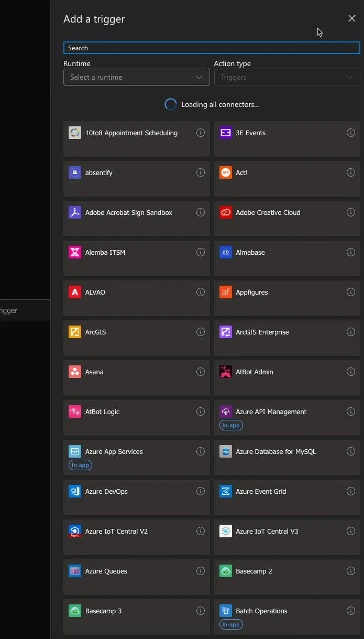Select the Azure Database for MySQL icon
Screen dimensions: 364x639
pyautogui.click(x=226, y=452)
